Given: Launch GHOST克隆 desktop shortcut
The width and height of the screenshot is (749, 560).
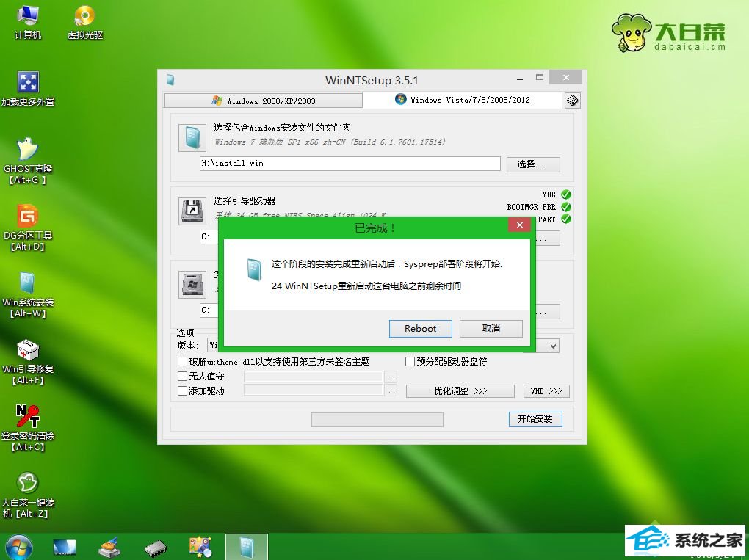Looking at the screenshot, I should [x=28, y=161].
